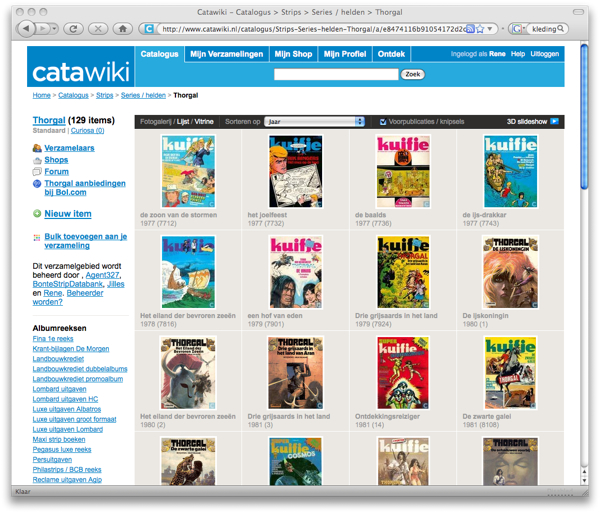Screen dimensions: 600x513
Task: Click the search magnifier icon in browser
Action: 561,28
